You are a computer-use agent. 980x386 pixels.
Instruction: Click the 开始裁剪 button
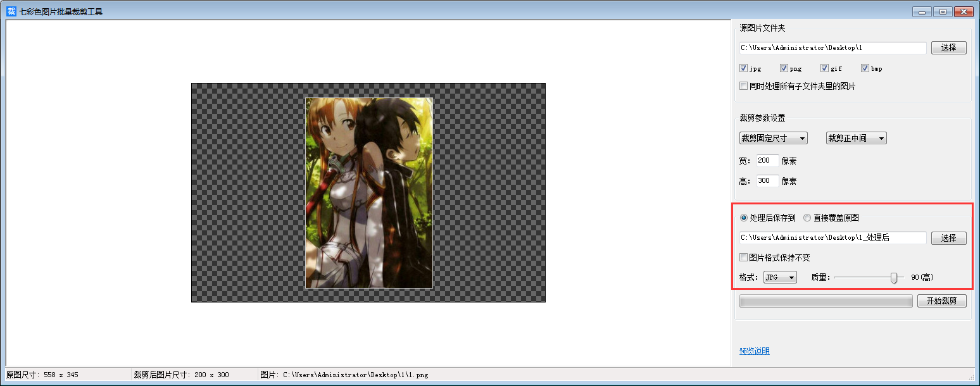(941, 301)
